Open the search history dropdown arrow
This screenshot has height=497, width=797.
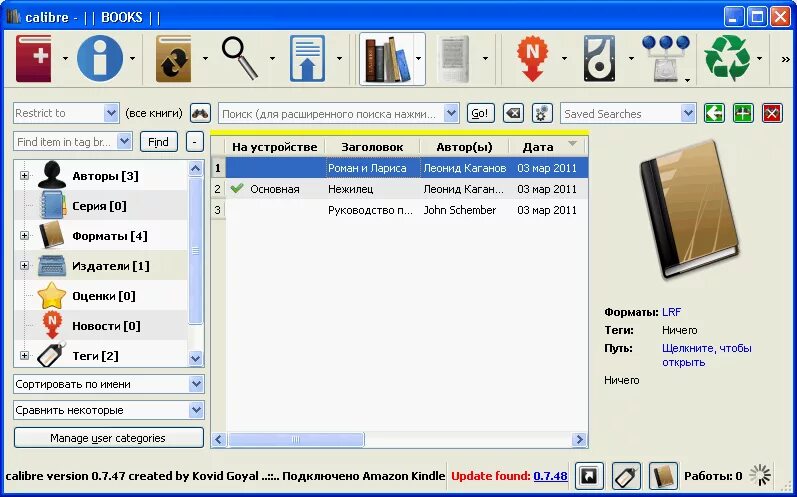click(451, 113)
